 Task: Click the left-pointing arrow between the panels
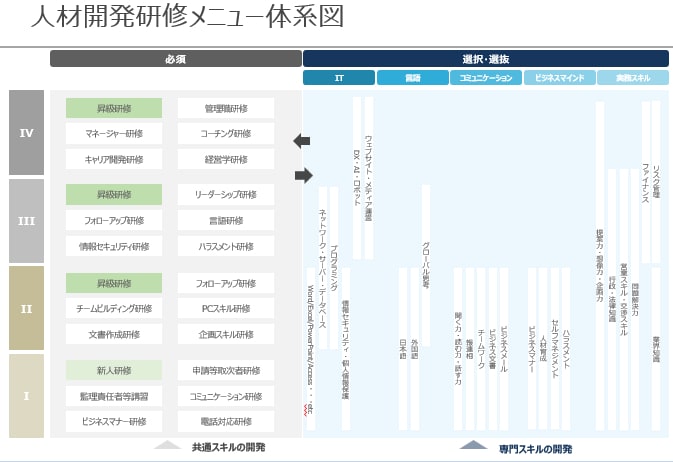tap(302, 140)
